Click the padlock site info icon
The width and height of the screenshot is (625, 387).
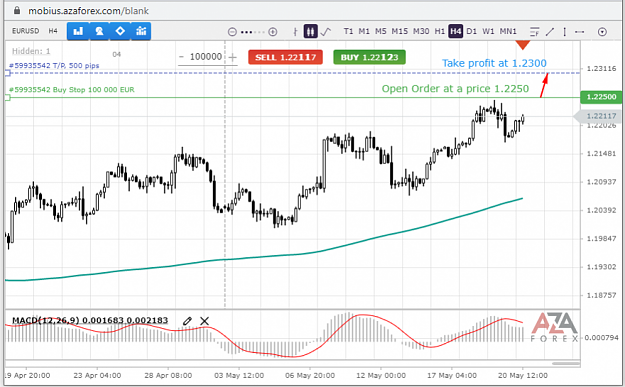17,10
